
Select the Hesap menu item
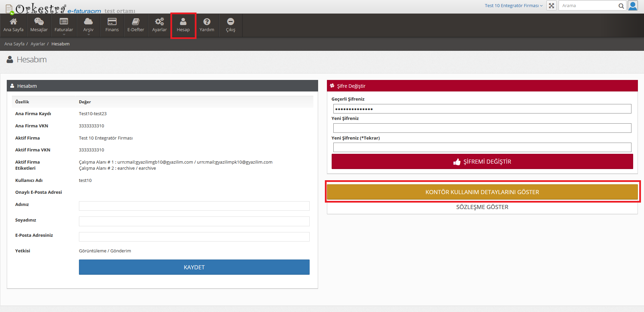point(183,25)
